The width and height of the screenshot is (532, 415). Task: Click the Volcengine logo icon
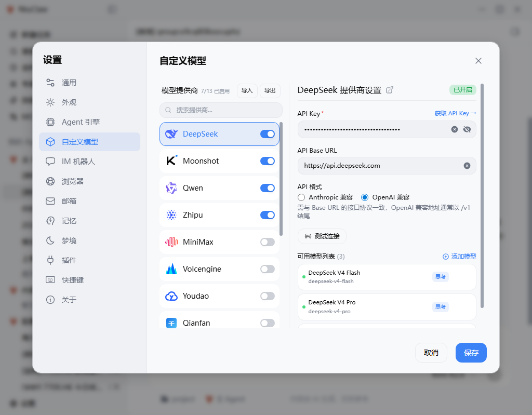[x=171, y=269]
